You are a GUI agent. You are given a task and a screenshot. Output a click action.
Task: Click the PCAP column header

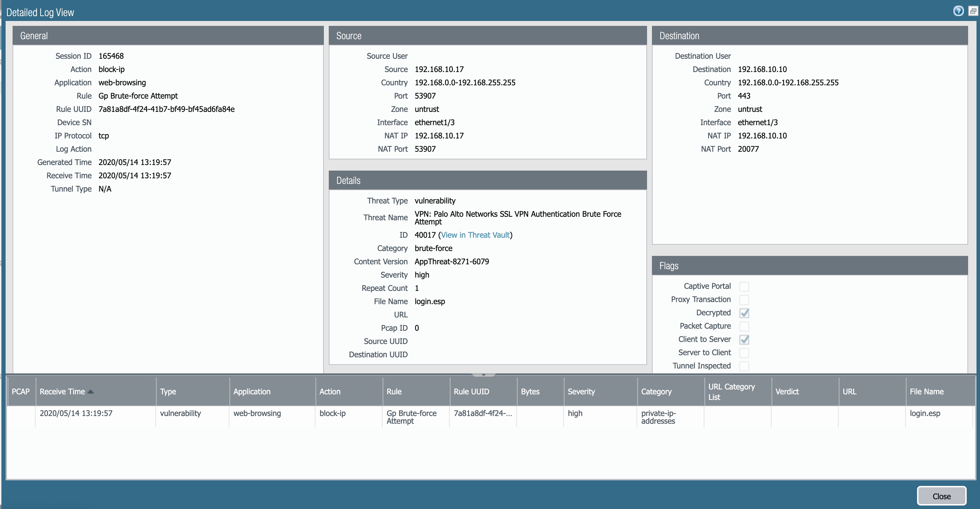click(21, 392)
